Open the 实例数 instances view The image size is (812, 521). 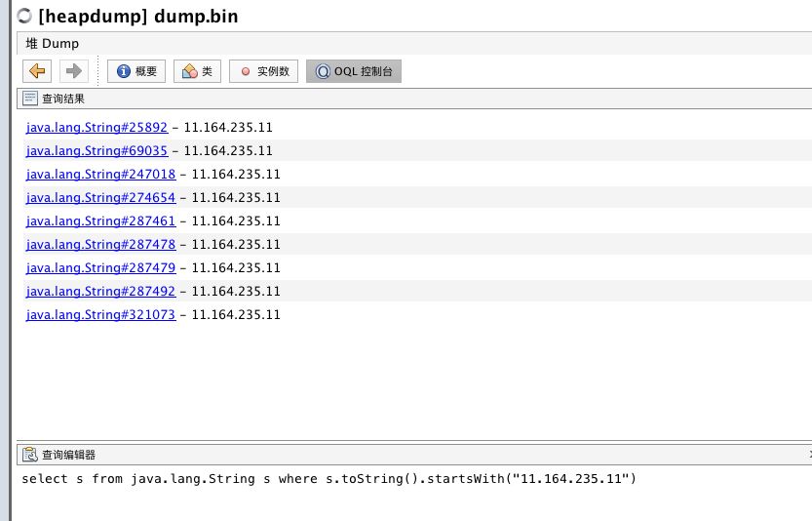263,71
